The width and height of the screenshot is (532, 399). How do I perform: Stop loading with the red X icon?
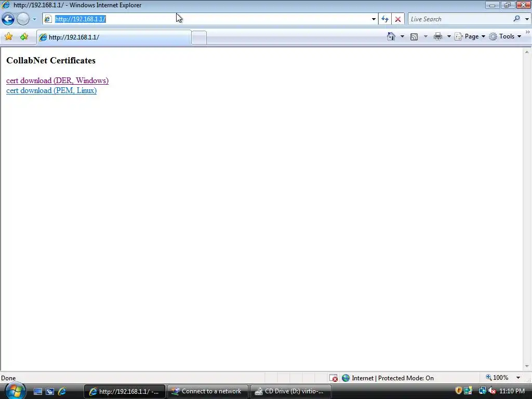point(398,19)
